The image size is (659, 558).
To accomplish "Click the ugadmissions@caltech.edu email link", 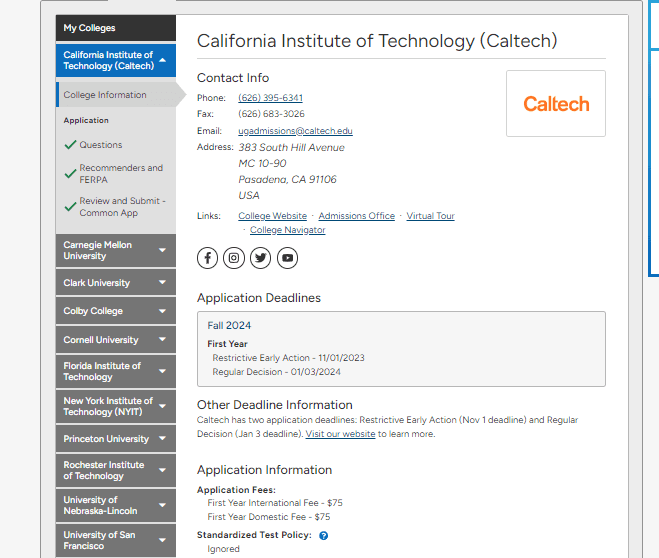I will click(295, 131).
